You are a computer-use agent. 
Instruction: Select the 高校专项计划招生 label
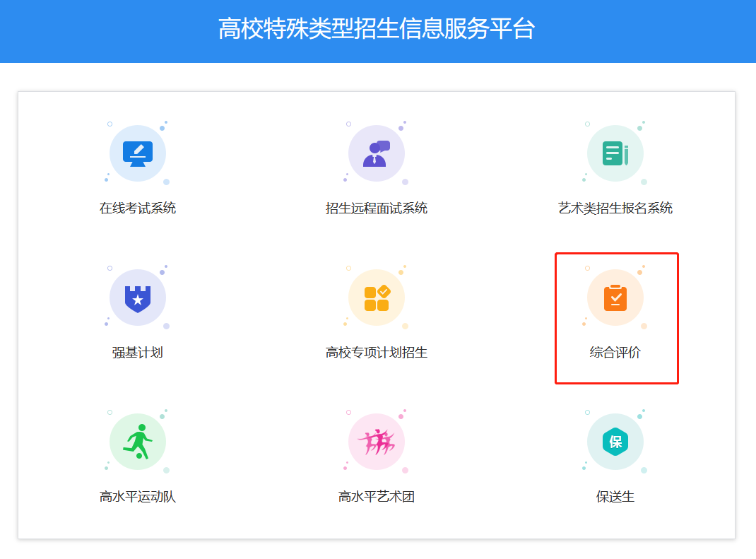point(376,353)
